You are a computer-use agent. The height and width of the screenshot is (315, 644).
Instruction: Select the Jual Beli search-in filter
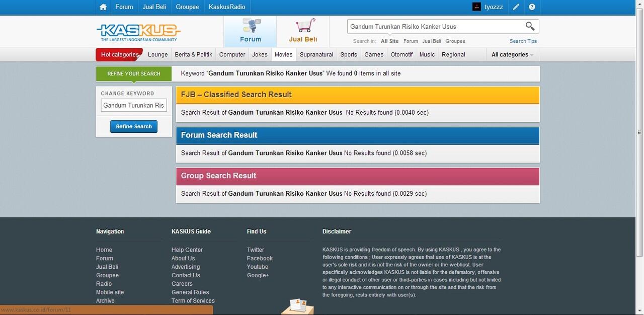click(432, 41)
